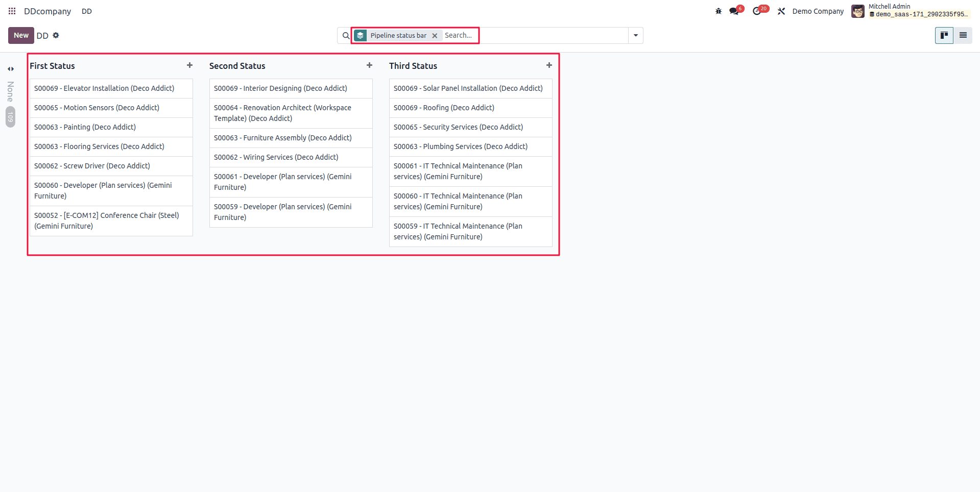The image size is (980, 492).
Task: Open the apps menu grid icon
Action: [x=11, y=11]
